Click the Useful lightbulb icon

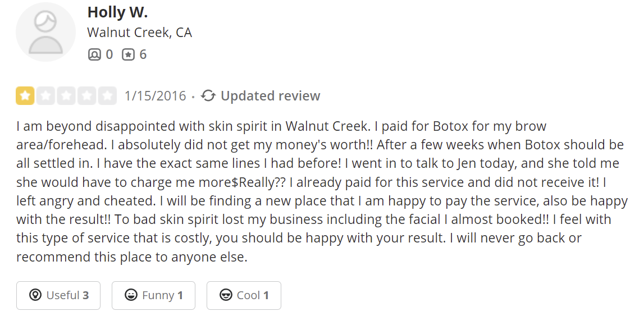(x=35, y=295)
